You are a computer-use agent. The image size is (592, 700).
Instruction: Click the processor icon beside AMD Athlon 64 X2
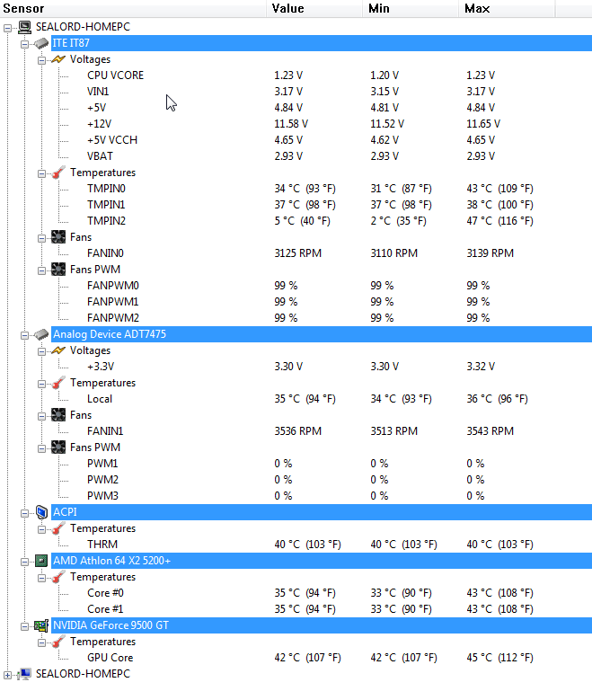(41, 561)
